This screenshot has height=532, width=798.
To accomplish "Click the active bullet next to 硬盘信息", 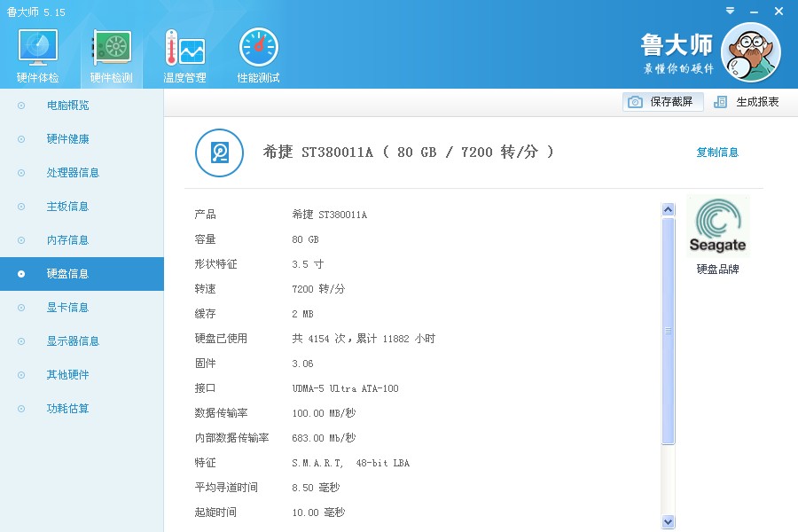I will [21, 274].
